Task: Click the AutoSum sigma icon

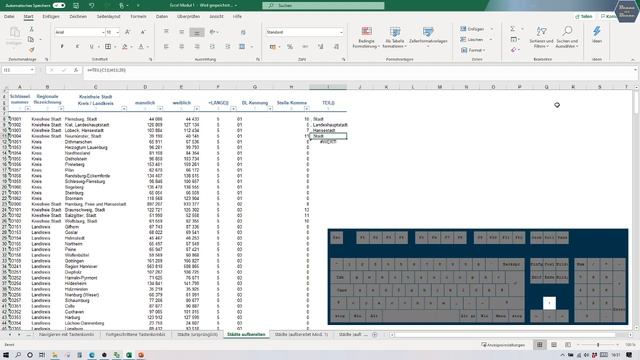Action: click(512, 29)
